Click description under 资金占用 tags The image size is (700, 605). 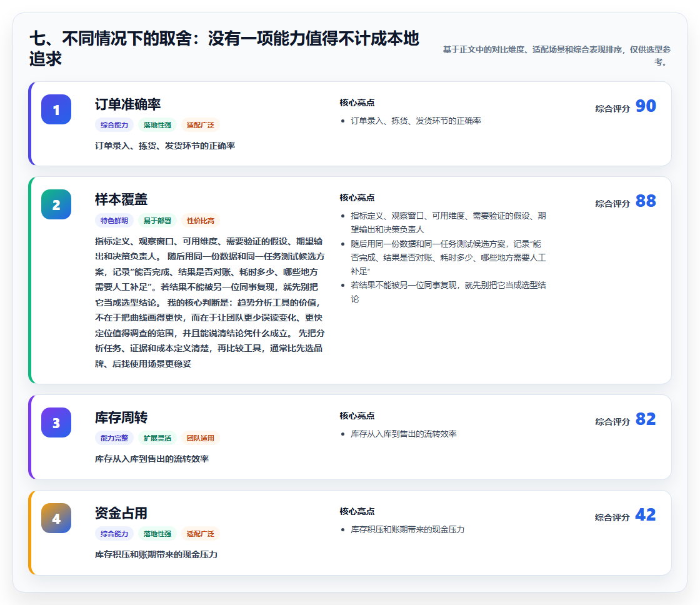point(156,554)
